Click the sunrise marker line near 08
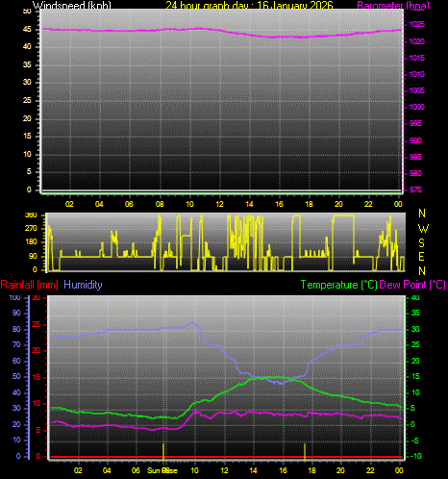The width and height of the screenshot is (448, 479). tap(163, 451)
